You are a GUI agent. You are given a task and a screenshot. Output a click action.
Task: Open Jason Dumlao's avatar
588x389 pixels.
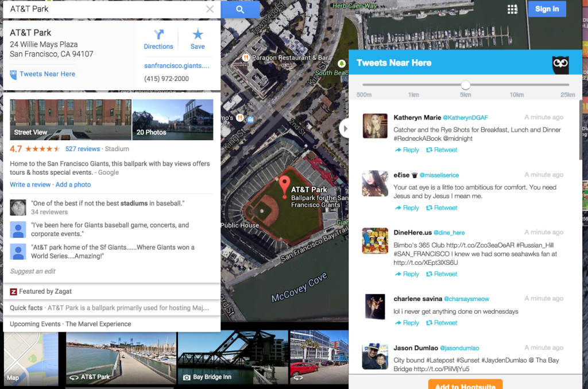click(375, 356)
